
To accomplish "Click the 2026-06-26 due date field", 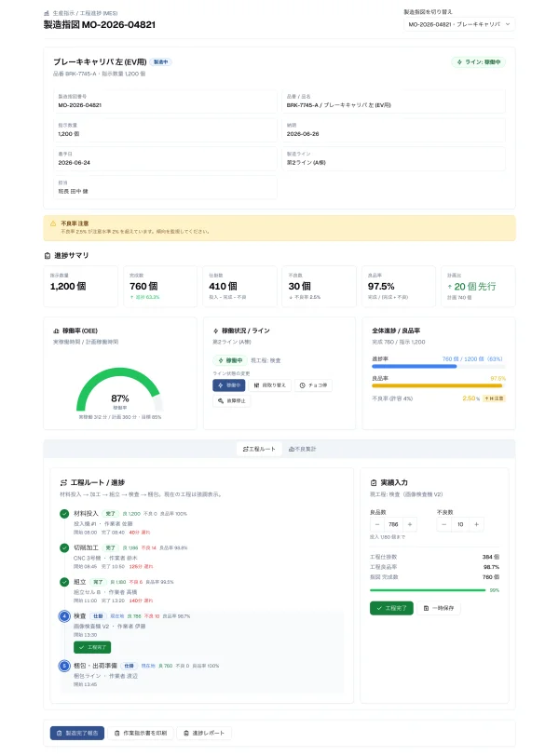I will coord(393,129).
